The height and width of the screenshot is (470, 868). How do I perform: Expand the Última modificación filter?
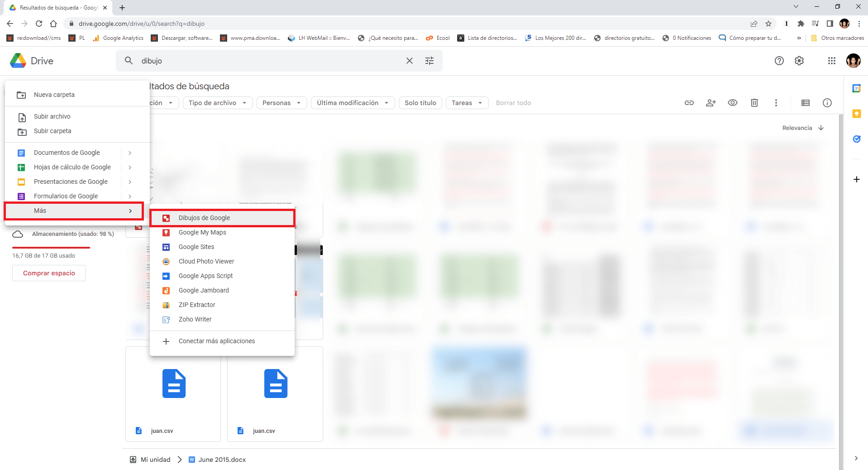click(353, 103)
